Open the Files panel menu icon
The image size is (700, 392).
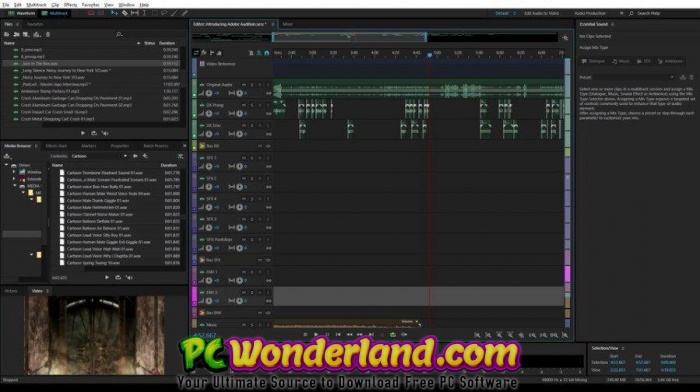(17, 24)
